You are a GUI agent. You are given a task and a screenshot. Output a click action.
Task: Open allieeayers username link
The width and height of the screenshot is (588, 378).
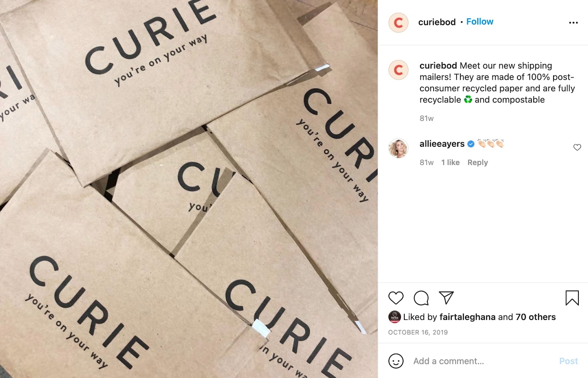pyautogui.click(x=442, y=144)
